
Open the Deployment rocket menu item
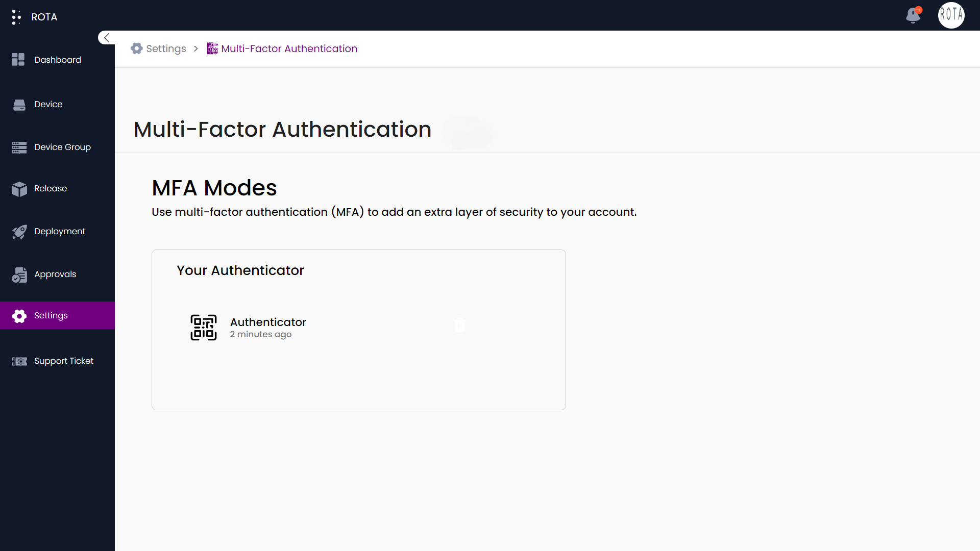[59, 231]
